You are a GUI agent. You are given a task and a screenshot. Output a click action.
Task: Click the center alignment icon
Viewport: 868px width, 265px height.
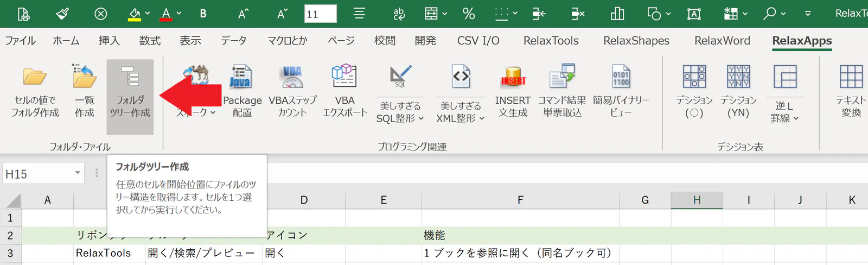click(359, 14)
